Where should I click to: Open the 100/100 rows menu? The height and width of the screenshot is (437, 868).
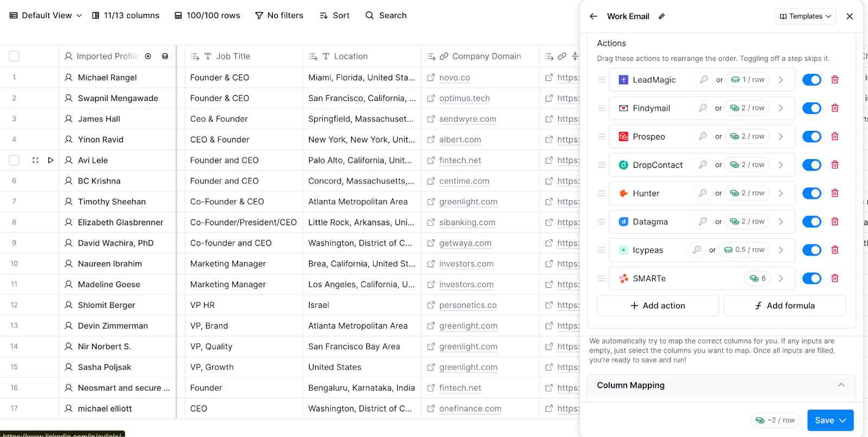207,15
